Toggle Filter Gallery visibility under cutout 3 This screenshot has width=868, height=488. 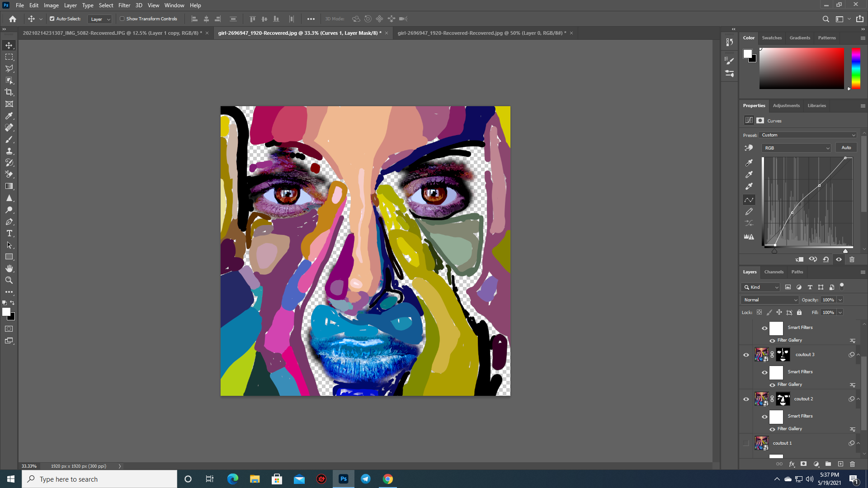(x=772, y=385)
